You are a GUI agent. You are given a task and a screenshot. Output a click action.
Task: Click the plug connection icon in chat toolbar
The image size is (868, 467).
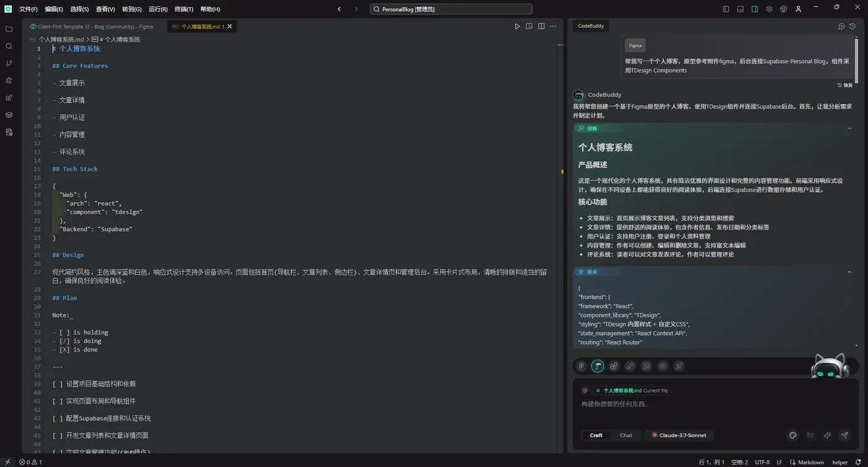630,367
